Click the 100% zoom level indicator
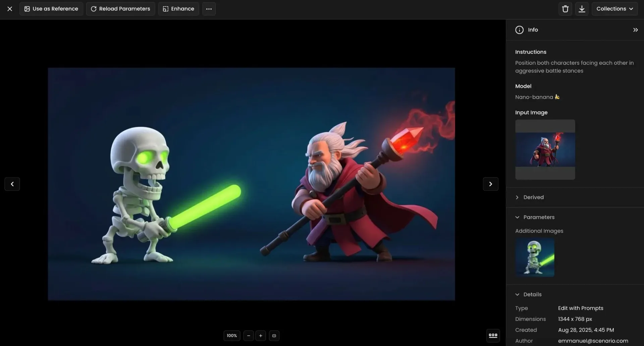This screenshot has width=644, height=346. [231, 336]
